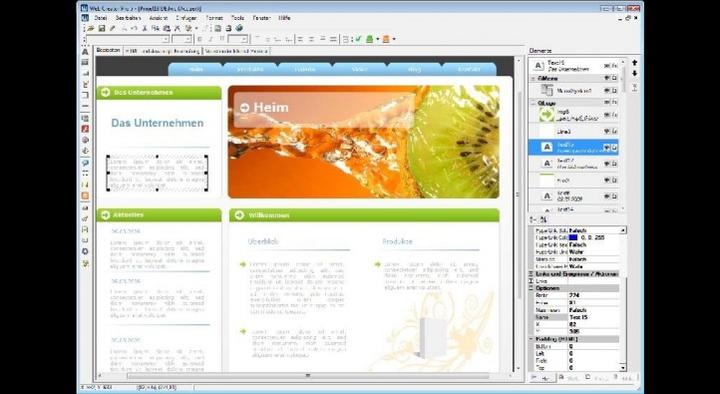Screen dimensions: 720x394
Task: Toggle visibility eye of the GLogo group
Action: click(607, 103)
